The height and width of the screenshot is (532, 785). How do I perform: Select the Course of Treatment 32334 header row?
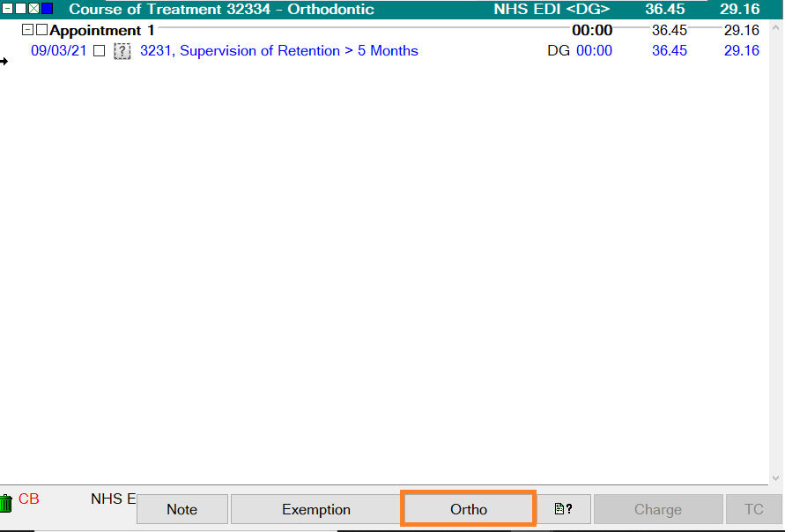tap(221, 10)
